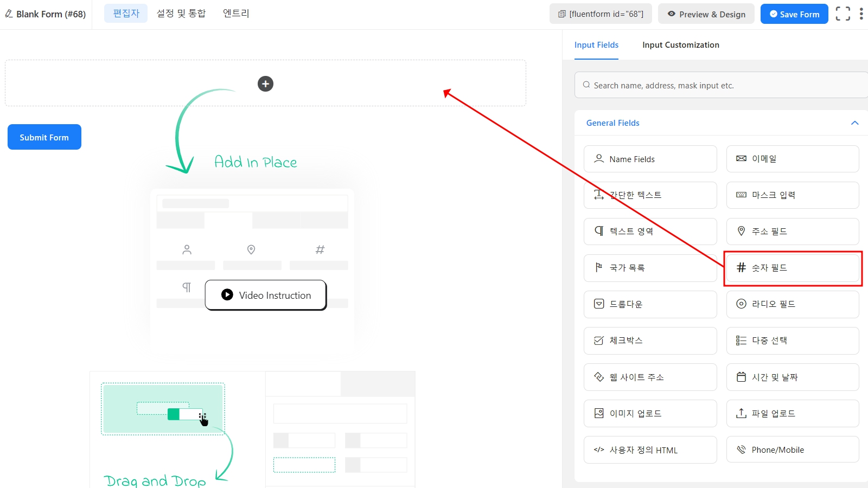Click the 웹 사이트 주소 link icon
The height and width of the screenshot is (488, 868).
tap(599, 377)
